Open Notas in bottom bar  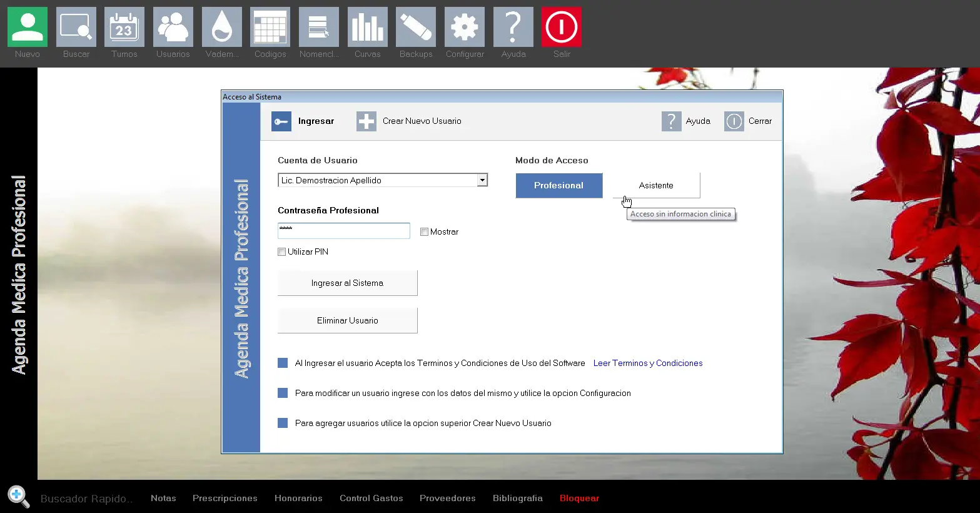(x=163, y=499)
